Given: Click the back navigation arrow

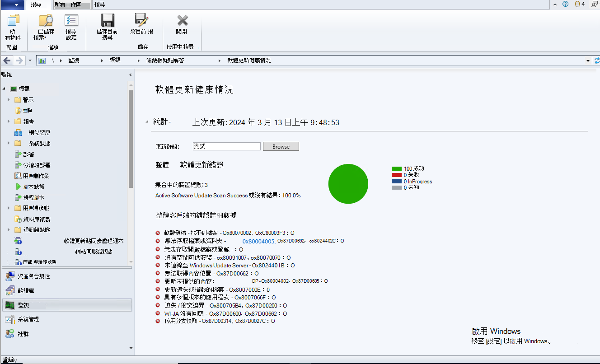Looking at the screenshot, I should click(x=7, y=61).
